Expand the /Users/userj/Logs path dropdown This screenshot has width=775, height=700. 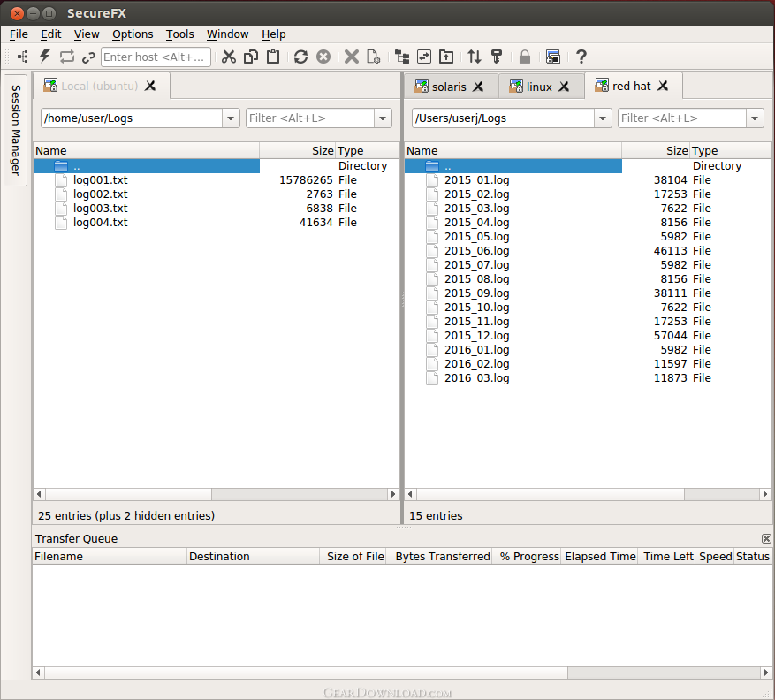(603, 118)
